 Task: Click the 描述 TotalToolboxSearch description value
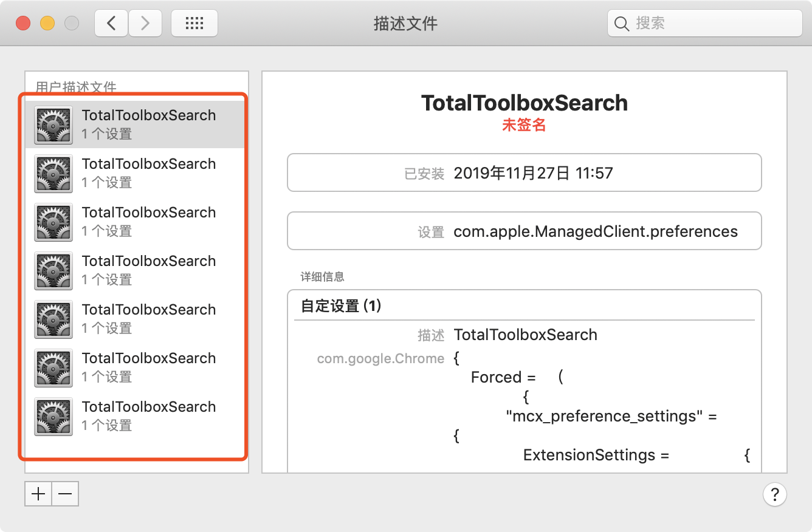coord(526,335)
